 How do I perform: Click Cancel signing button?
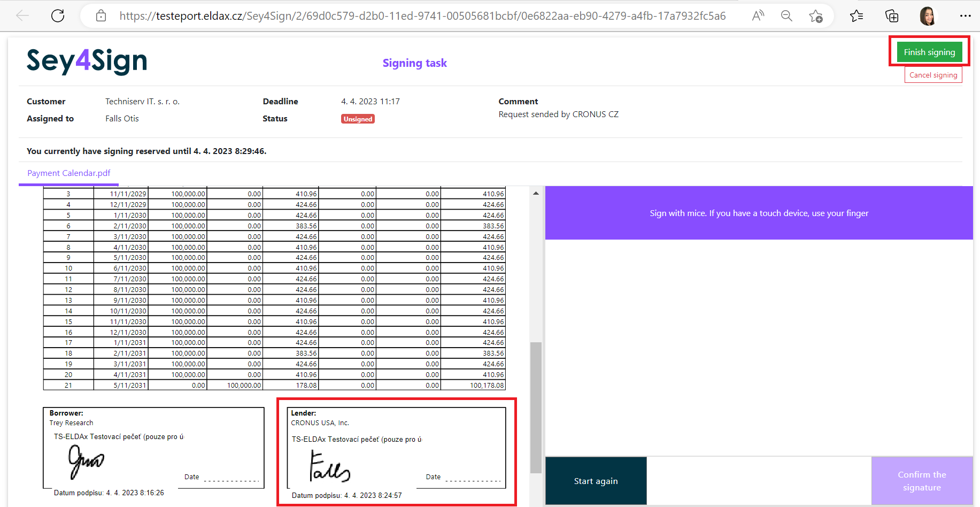click(933, 75)
